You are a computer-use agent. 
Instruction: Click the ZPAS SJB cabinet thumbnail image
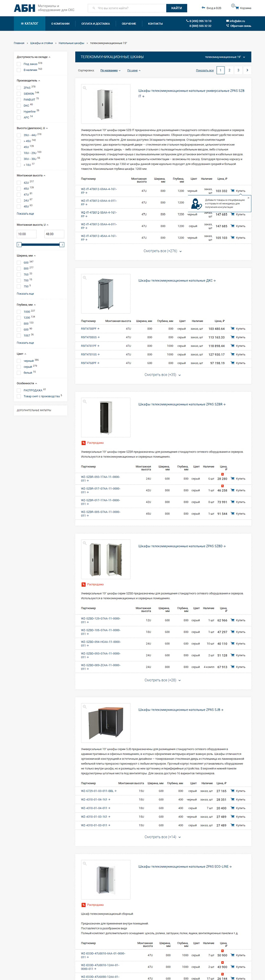click(x=106, y=723)
